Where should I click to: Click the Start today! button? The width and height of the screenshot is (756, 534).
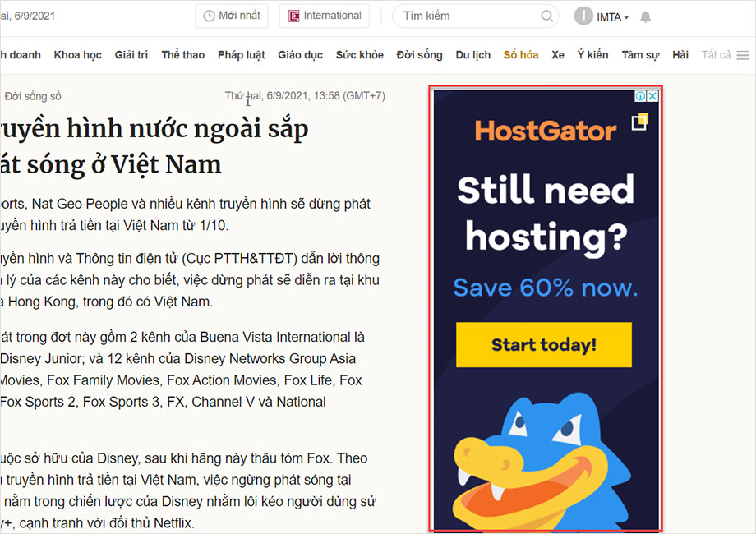click(543, 345)
